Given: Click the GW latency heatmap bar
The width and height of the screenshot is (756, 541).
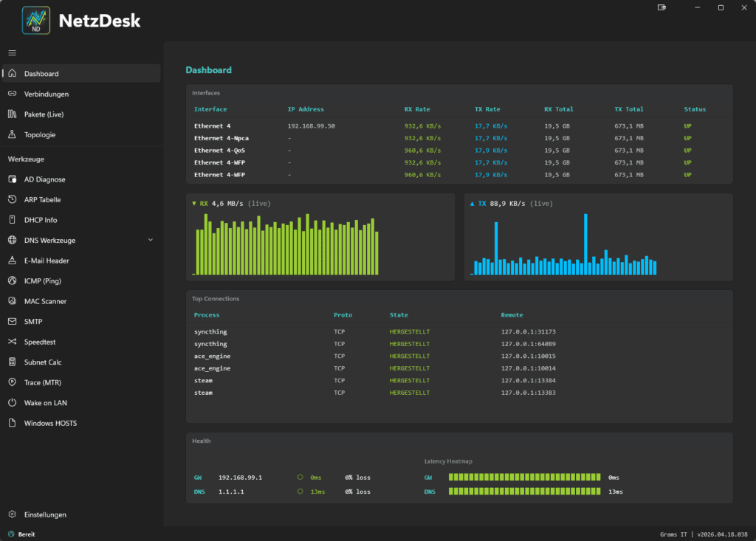Looking at the screenshot, I should [524, 478].
